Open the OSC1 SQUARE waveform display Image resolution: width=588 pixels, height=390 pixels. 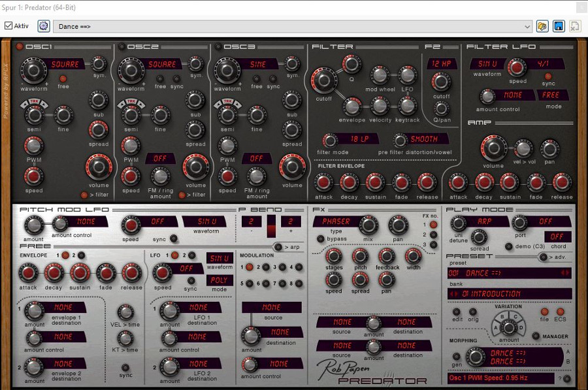click(65, 64)
